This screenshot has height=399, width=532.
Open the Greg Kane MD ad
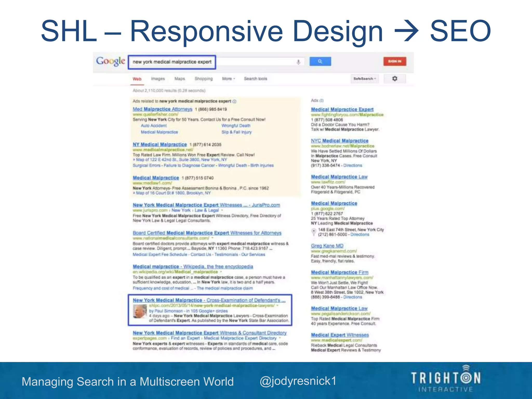pos(327,246)
